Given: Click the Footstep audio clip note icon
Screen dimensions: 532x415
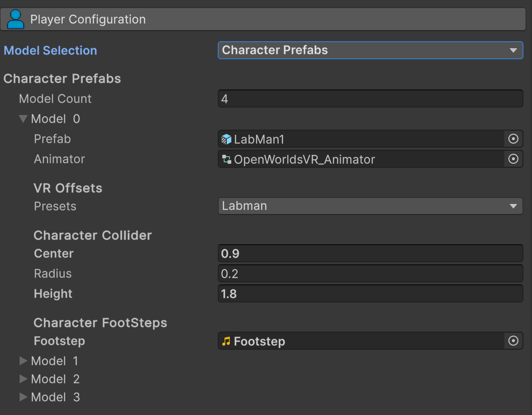Looking at the screenshot, I should (x=226, y=341).
